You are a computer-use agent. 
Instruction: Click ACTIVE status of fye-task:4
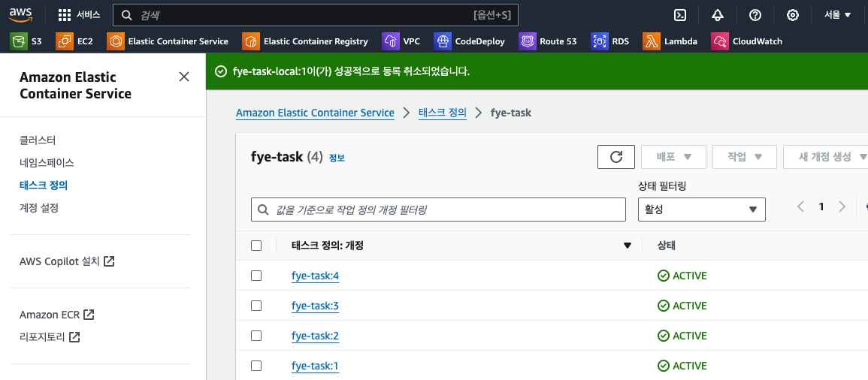[682, 276]
